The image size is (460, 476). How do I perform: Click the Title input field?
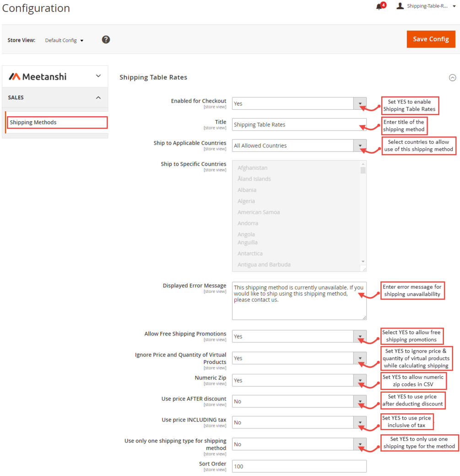click(299, 124)
